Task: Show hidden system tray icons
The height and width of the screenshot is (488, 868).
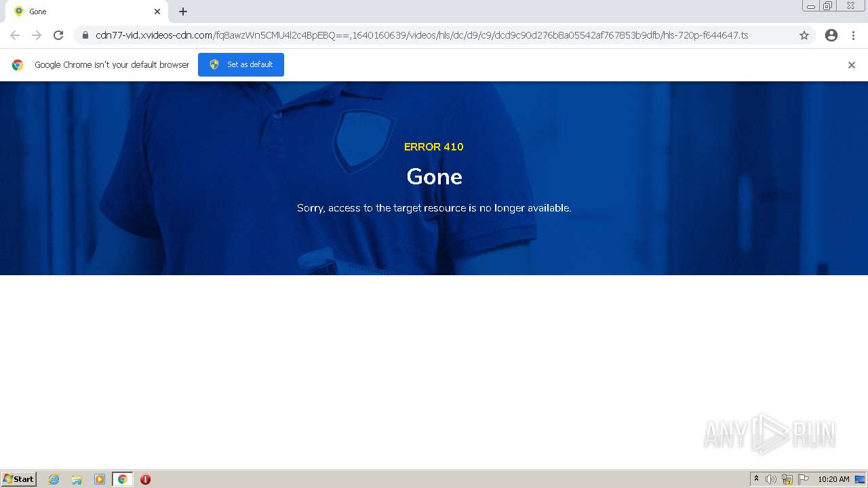Action: coord(757,479)
